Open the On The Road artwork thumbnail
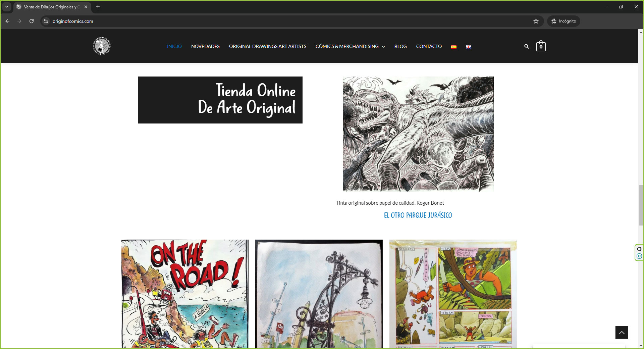644x349 pixels. point(185,294)
